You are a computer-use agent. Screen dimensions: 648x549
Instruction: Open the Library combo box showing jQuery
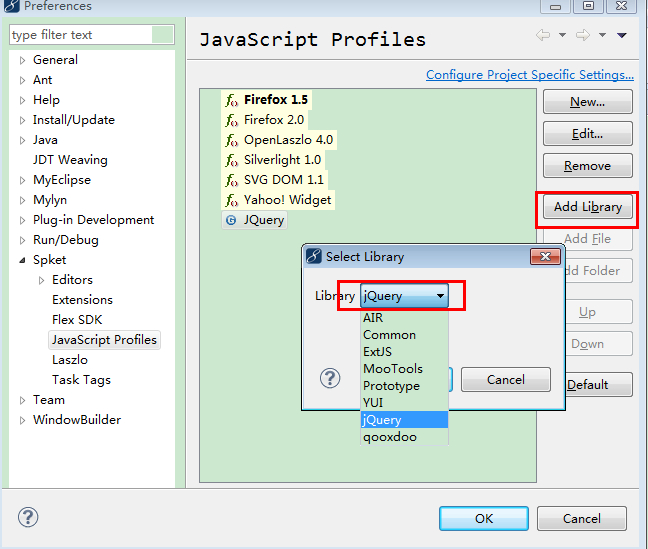click(404, 296)
